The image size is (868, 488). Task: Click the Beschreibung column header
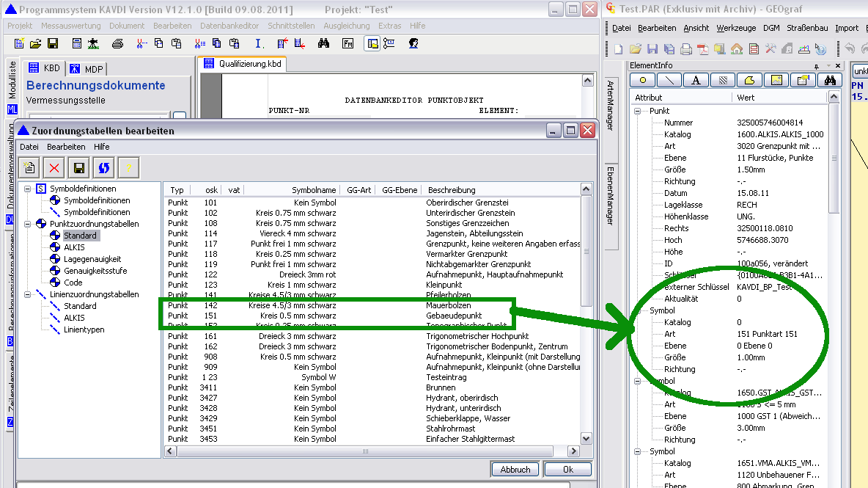click(x=452, y=190)
